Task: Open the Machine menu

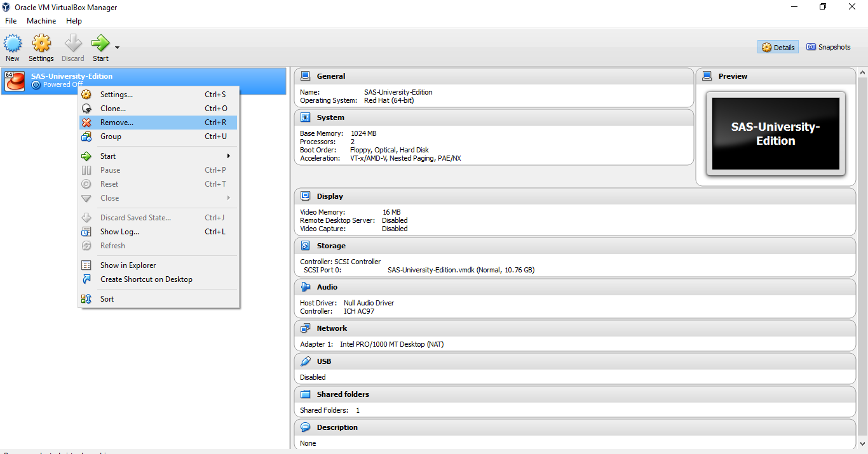Action: 41,21
